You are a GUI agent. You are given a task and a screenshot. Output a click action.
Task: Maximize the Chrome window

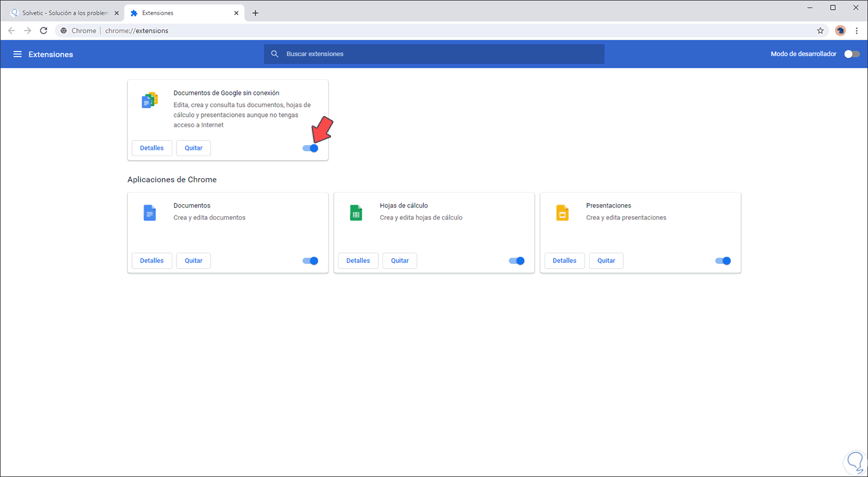click(x=833, y=8)
